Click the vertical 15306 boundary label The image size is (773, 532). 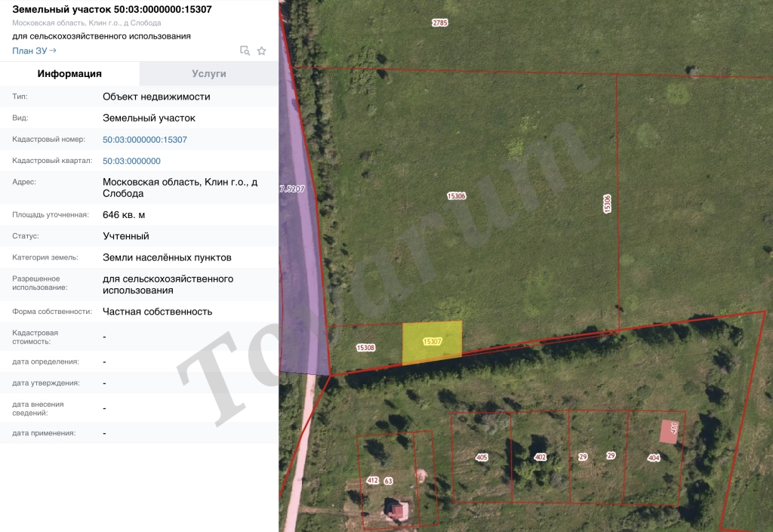[608, 204]
